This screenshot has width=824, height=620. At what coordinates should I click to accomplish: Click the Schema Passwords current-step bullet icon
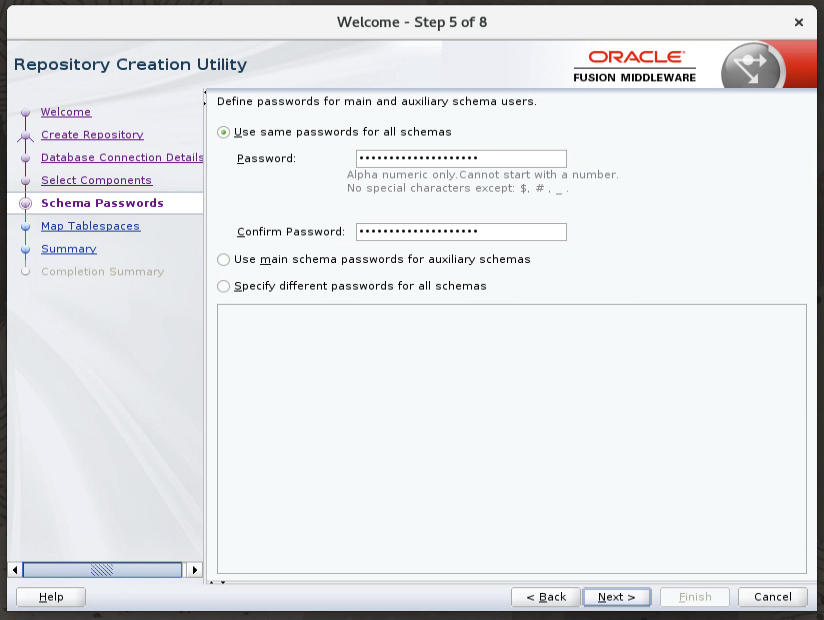coord(25,203)
